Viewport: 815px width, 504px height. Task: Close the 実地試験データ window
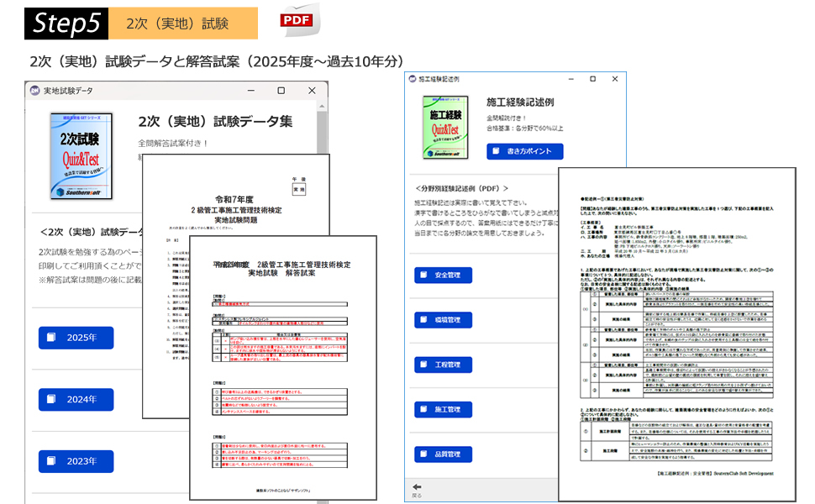(x=312, y=91)
